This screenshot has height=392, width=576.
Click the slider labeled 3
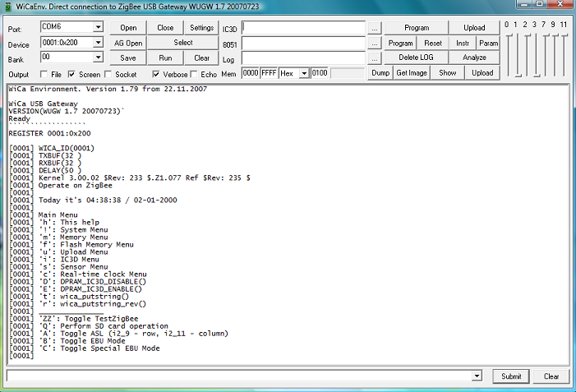click(537, 55)
